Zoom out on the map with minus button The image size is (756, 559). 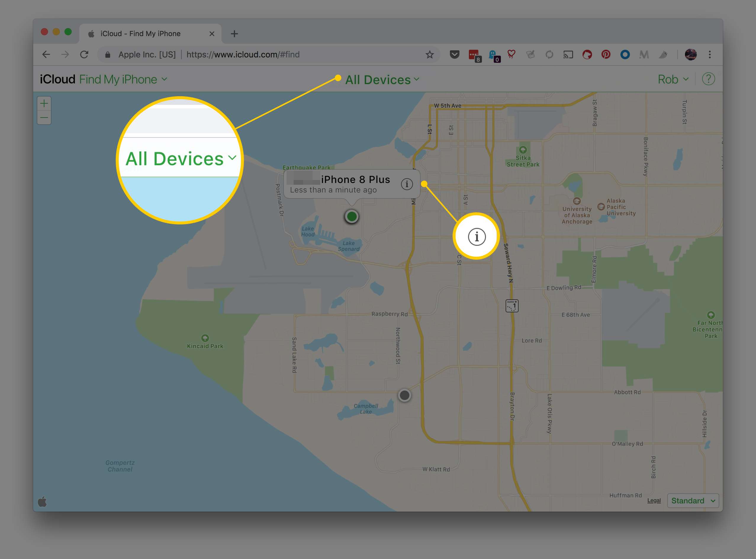point(44,118)
